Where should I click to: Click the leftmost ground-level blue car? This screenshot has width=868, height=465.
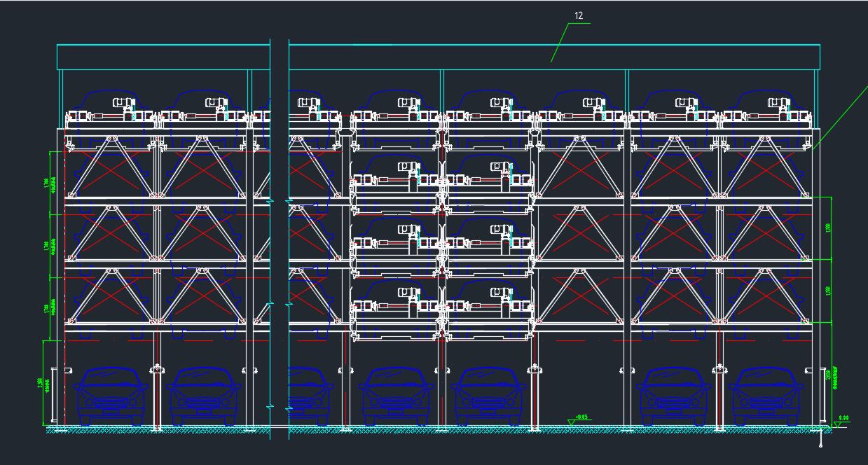pos(111,396)
